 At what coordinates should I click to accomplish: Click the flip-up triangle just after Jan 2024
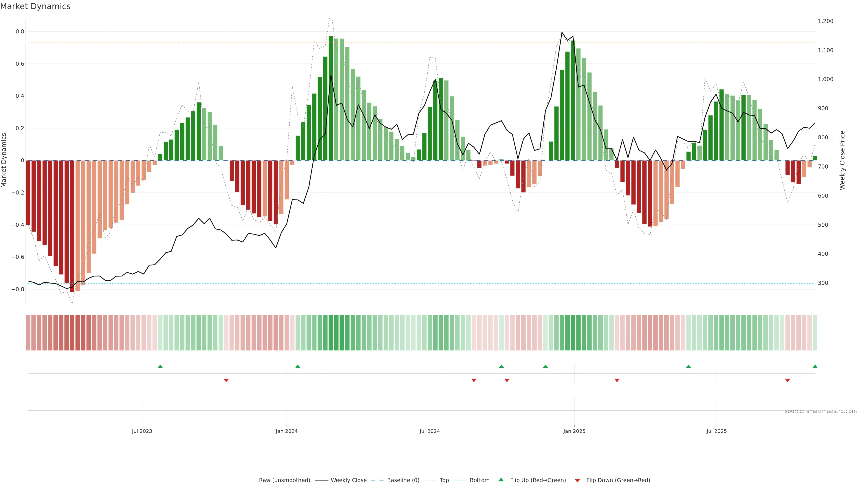[x=297, y=366]
